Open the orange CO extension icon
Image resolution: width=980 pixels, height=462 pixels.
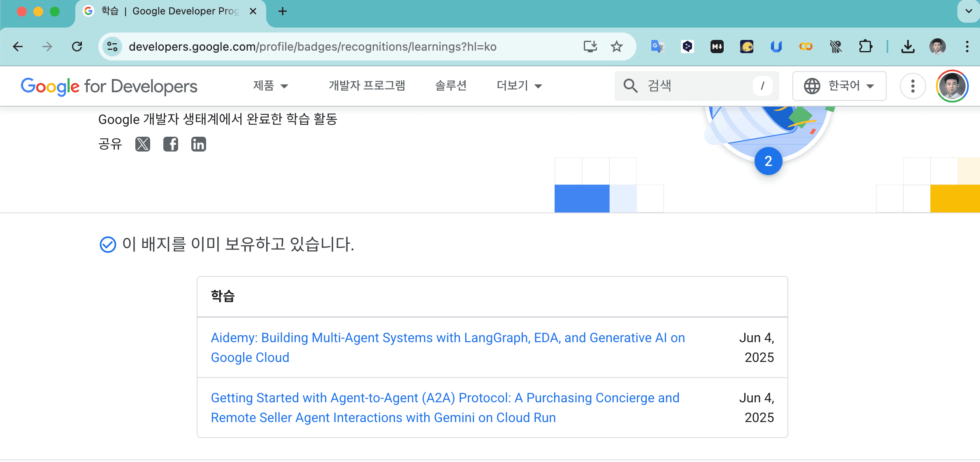tap(806, 47)
